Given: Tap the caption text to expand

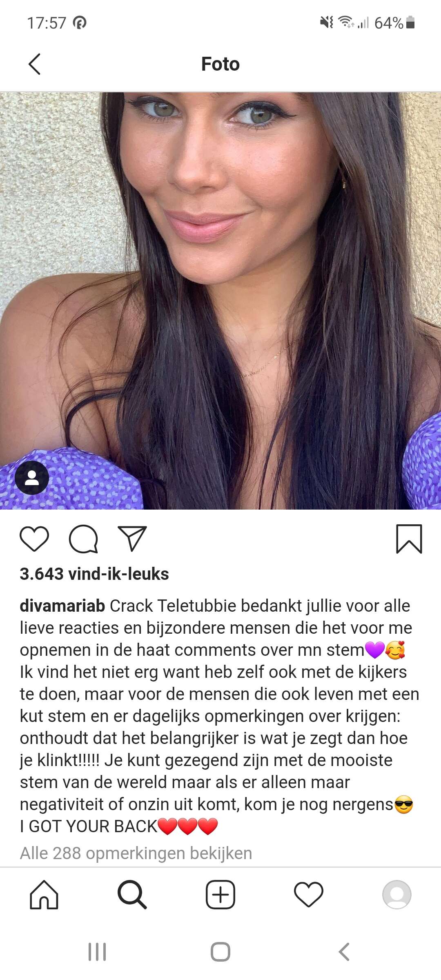Looking at the screenshot, I should (x=220, y=716).
